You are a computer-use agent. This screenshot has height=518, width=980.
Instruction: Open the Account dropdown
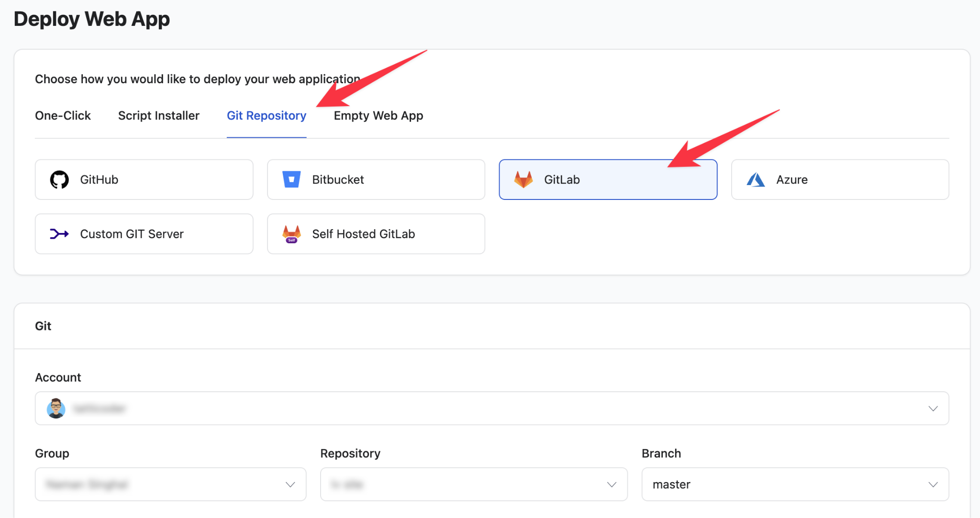pos(492,408)
